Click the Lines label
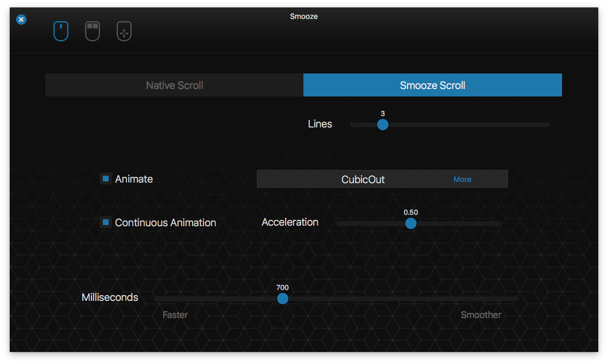The height and width of the screenshot is (364, 608). coord(320,124)
